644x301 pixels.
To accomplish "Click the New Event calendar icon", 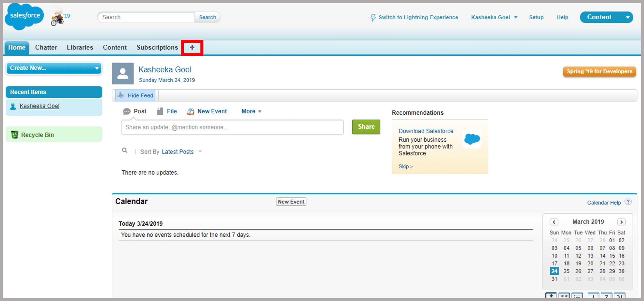I will point(190,111).
